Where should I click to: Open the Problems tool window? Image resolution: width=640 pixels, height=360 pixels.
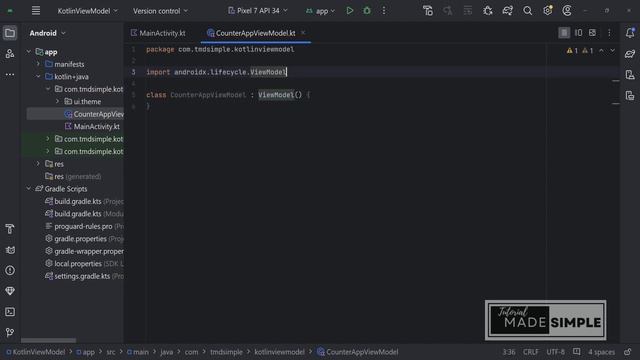point(10,270)
